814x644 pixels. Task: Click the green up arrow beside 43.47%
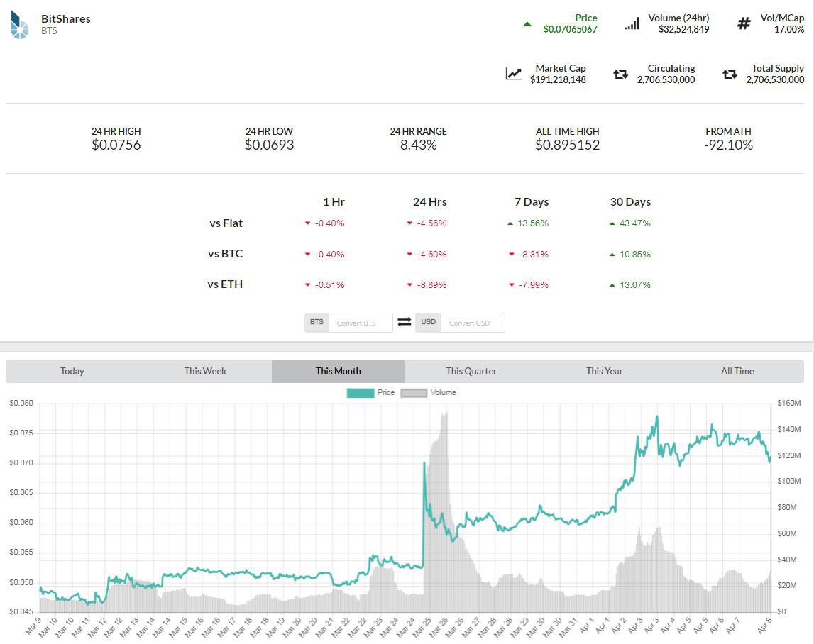tap(612, 223)
